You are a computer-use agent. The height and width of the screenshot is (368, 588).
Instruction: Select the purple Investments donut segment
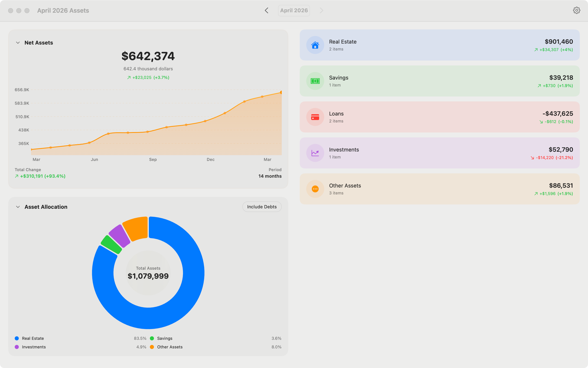(x=120, y=236)
